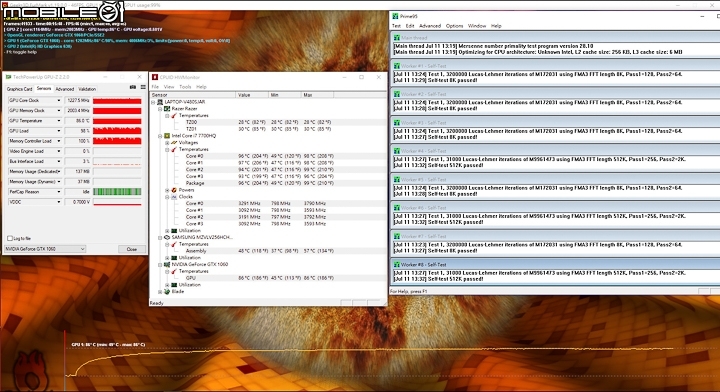Screen dimensions: 720x392
Task: Select the Core #1 temperature row in HWMonitor
Action: pos(268,163)
